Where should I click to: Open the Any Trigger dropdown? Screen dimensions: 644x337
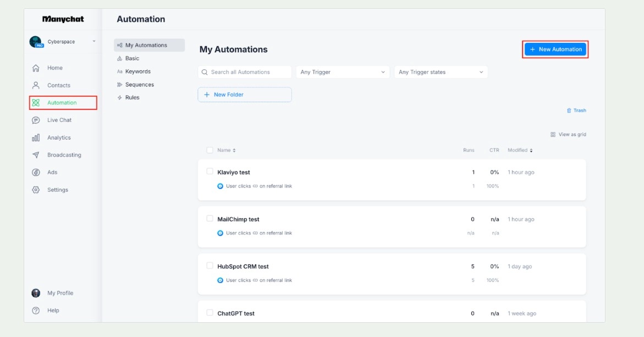coord(343,72)
